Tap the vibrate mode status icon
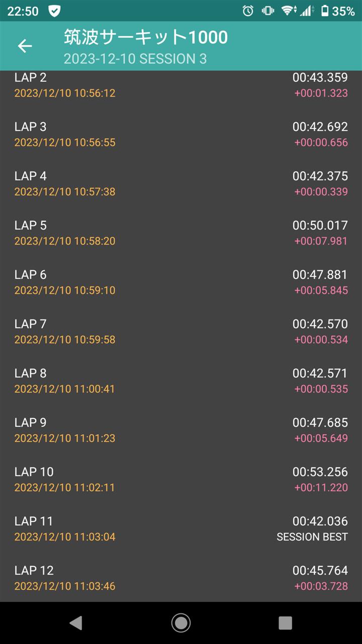This screenshot has height=644, width=362. click(268, 11)
